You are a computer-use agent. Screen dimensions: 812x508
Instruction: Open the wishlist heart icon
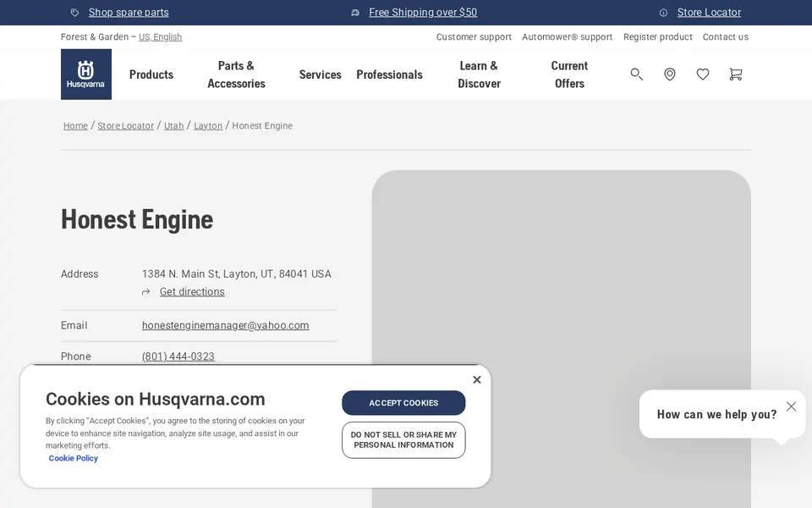point(703,75)
